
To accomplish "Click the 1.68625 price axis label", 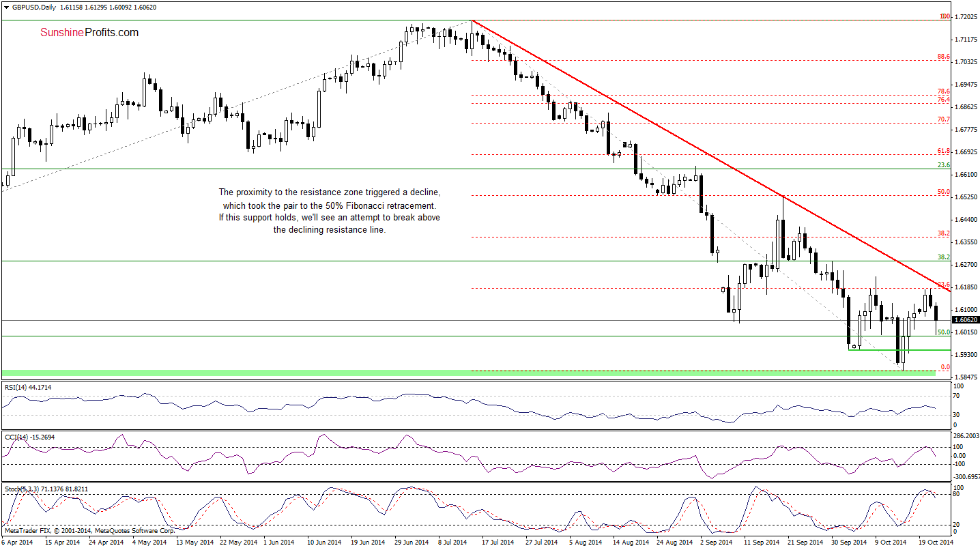I will point(968,107).
